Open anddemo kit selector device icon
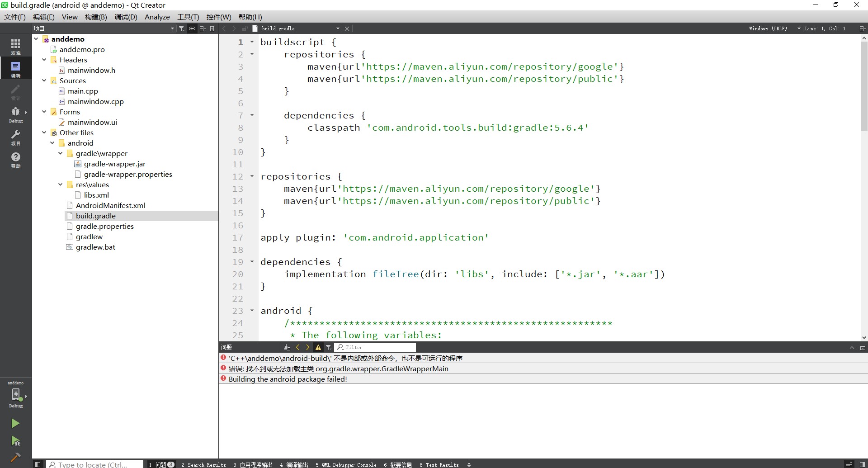This screenshot has height=468, width=868. click(x=16, y=394)
